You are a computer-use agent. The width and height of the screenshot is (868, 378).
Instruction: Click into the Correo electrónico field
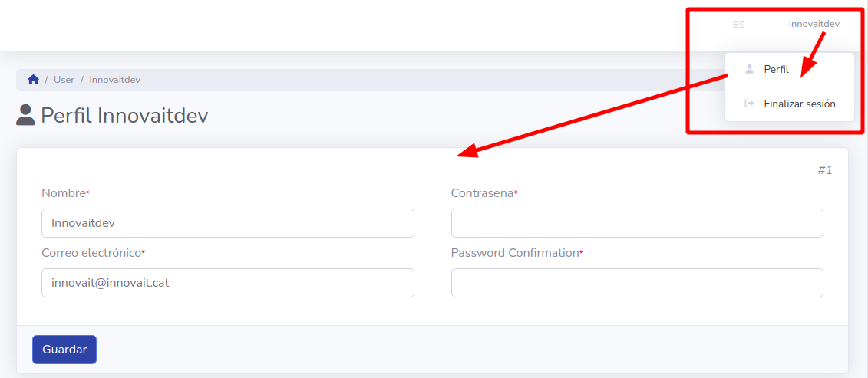[x=228, y=283]
